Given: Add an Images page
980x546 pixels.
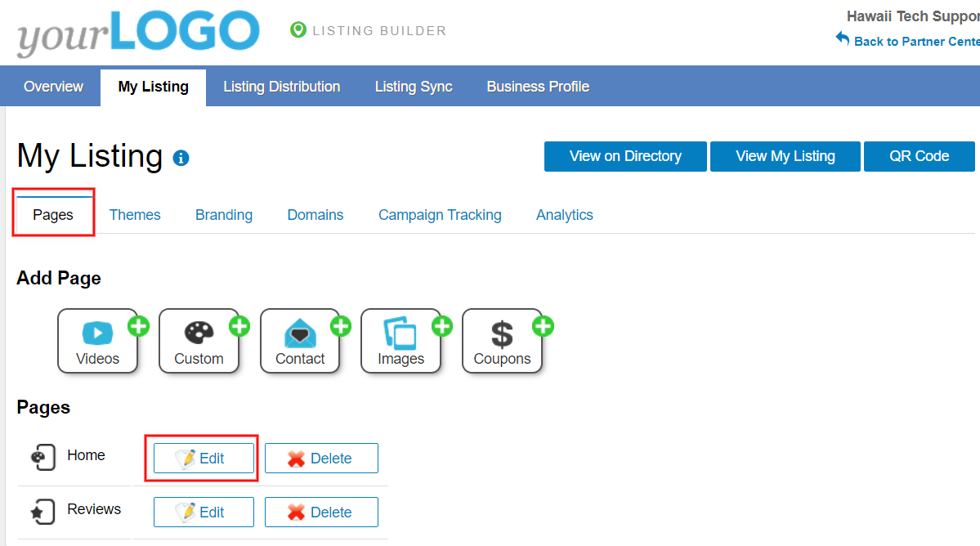Looking at the screenshot, I should pyautogui.click(x=401, y=341).
